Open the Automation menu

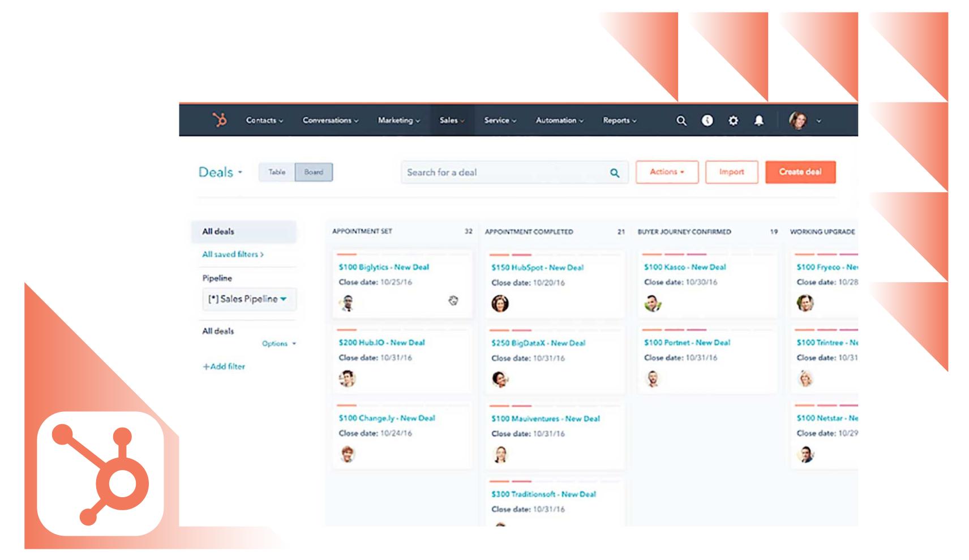pyautogui.click(x=559, y=120)
